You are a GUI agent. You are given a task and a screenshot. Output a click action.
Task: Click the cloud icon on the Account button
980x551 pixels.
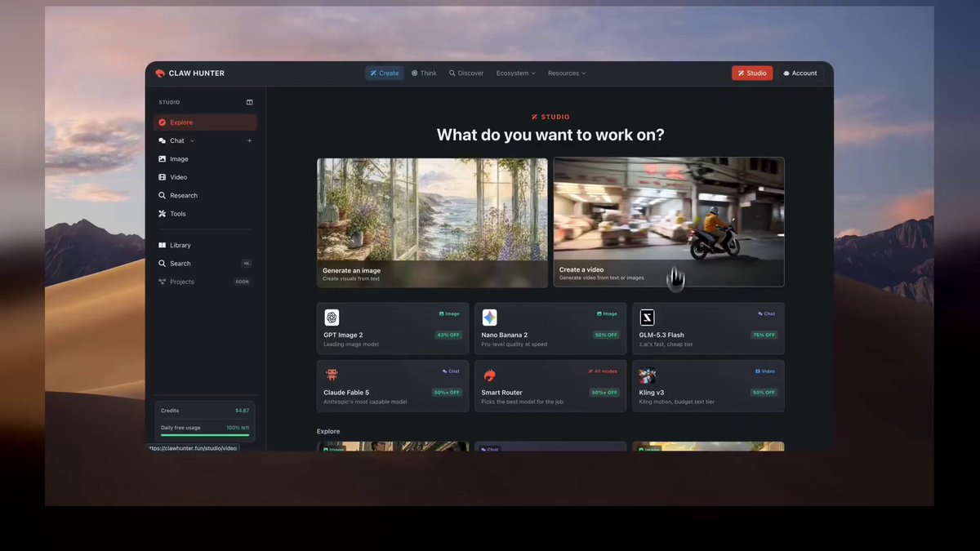pos(786,73)
